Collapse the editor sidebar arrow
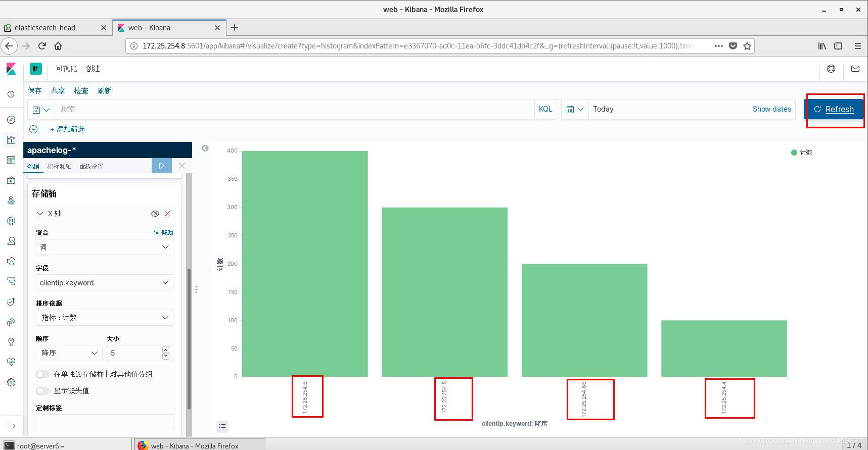The height and width of the screenshot is (450, 868). tap(205, 148)
